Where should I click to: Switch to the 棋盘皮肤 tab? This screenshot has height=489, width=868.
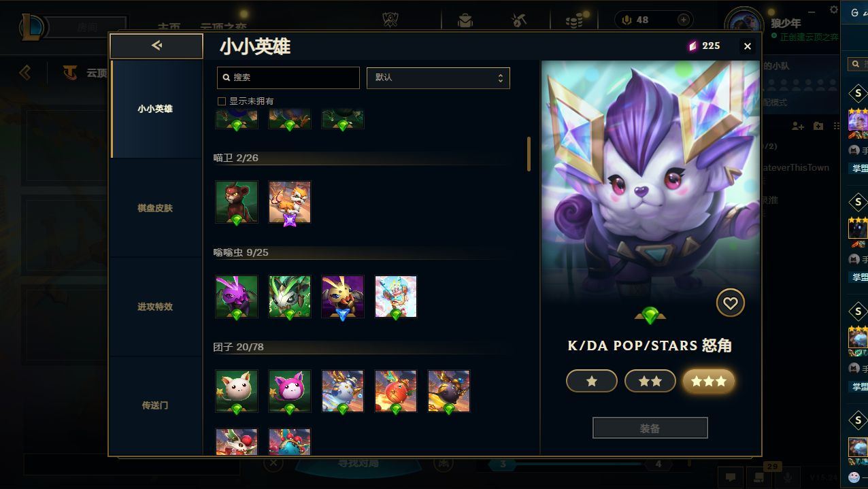pyautogui.click(x=156, y=208)
